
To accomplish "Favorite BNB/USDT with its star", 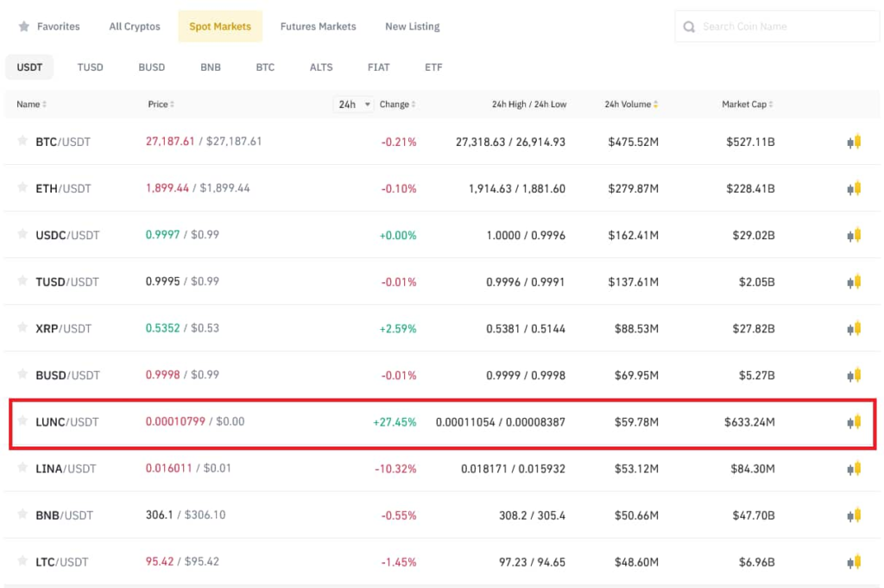I will point(22,514).
